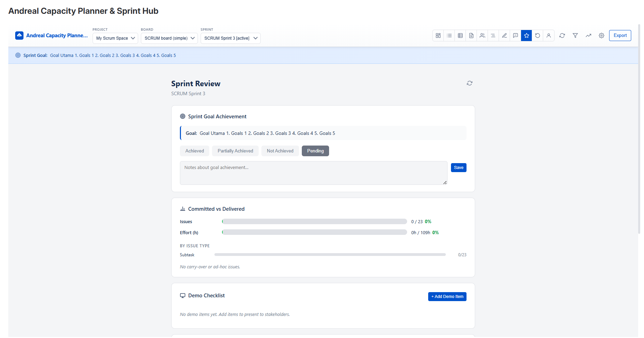Mark the goal as Not Achieved
Image resolution: width=644 pixels, height=338 pixels.
[280, 151]
